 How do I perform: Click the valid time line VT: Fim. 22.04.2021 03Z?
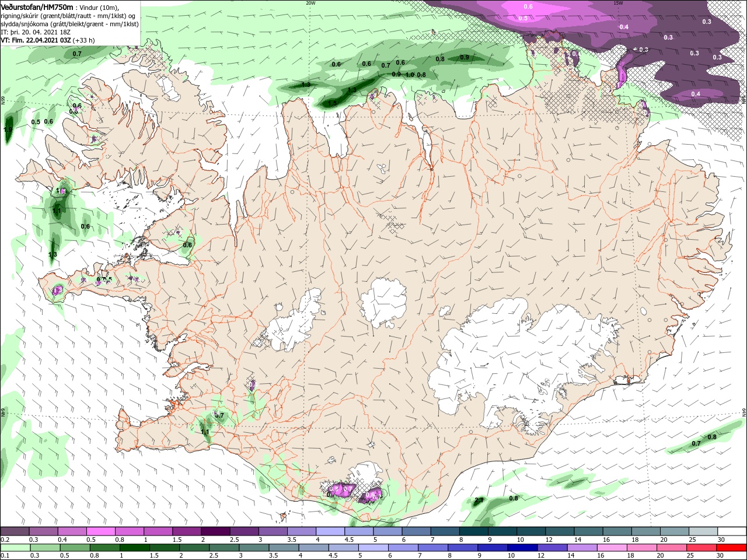36,40
